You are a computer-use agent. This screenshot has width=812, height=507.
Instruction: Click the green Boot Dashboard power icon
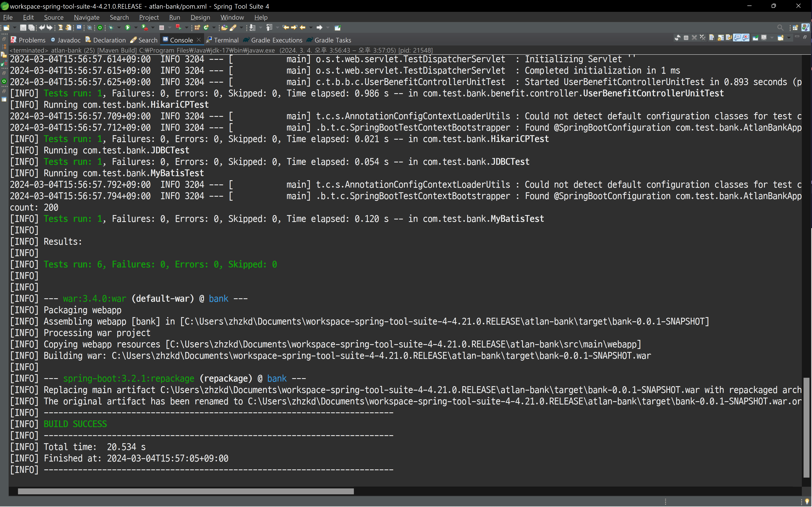tap(100, 27)
